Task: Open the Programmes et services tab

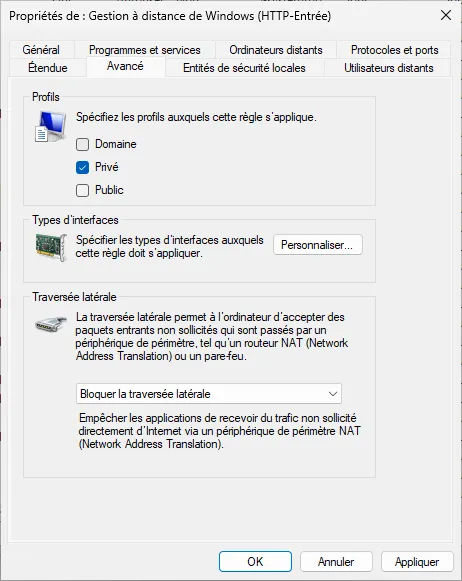Action: [144, 50]
